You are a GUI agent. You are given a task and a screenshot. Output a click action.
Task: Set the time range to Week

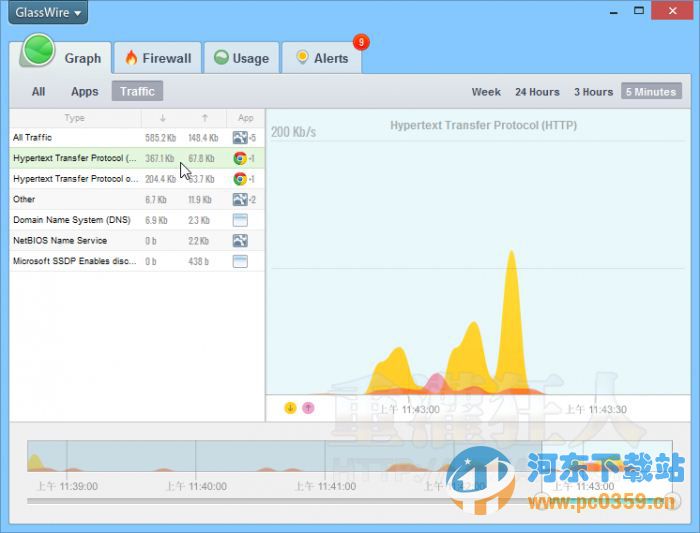coord(486,92)
